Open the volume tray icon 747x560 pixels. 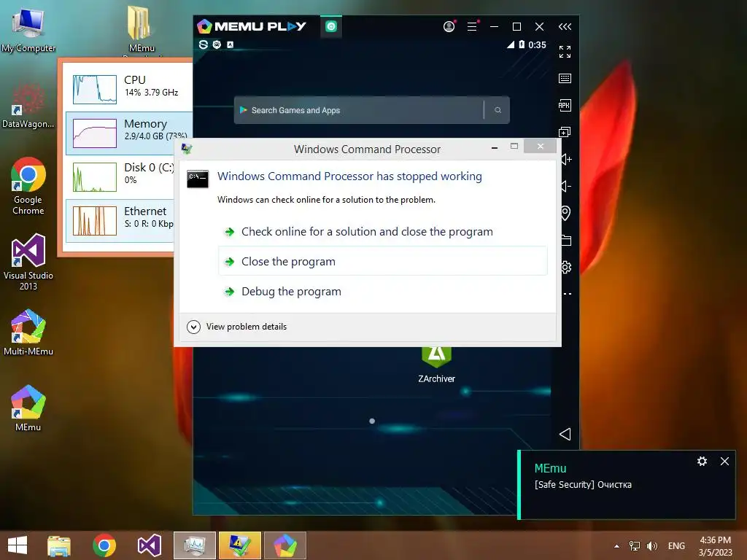click(x=651, y=545)
